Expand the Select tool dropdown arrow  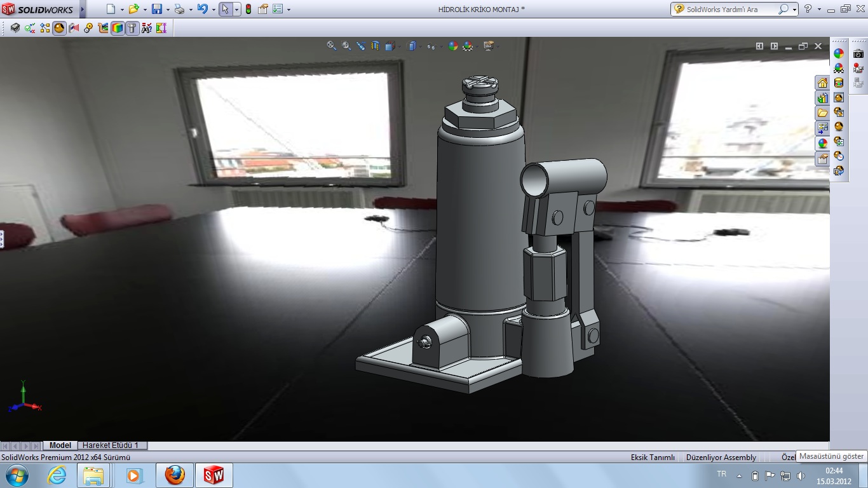236,10
